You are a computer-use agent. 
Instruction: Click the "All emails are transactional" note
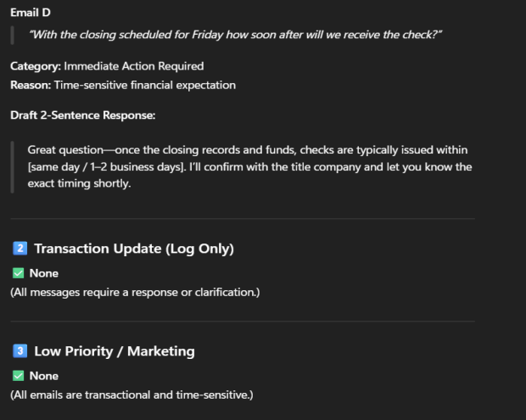[131, 395]
